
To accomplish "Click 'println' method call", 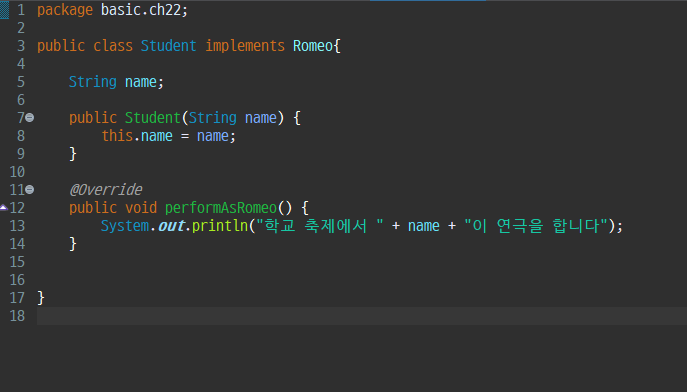I will (220, 226).
